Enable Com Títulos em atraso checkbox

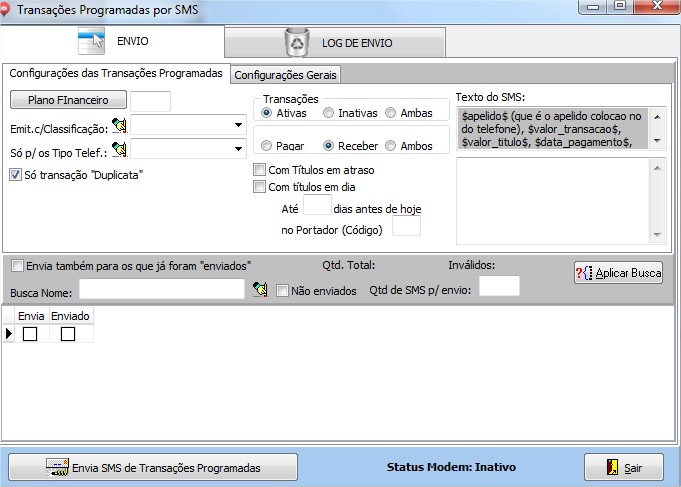coord(260,170)
